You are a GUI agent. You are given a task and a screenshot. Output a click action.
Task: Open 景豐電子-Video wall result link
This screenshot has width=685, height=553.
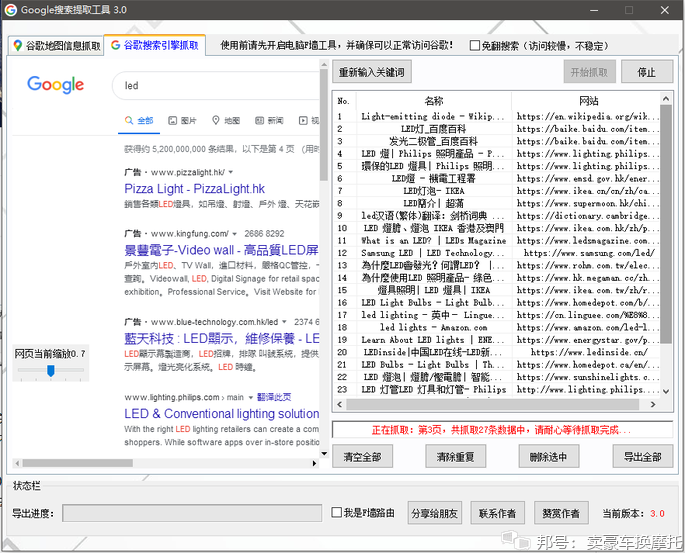click(x=221, y=250)
